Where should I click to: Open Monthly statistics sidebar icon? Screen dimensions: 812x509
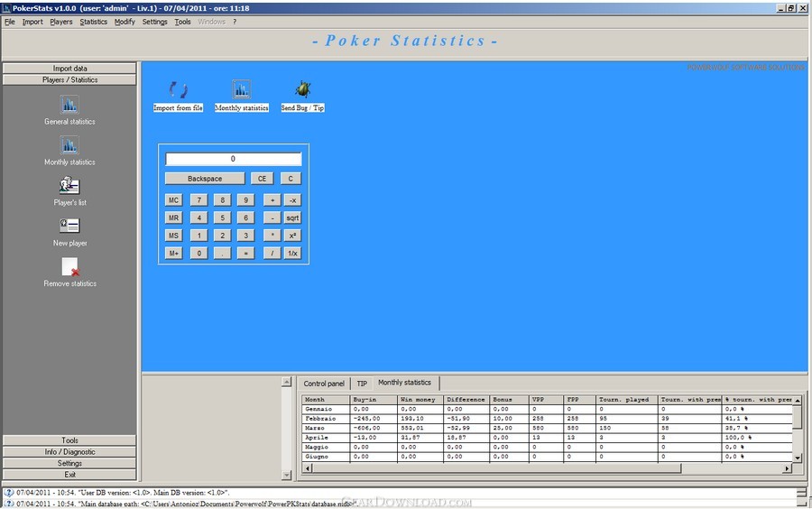tap(69, 145)
